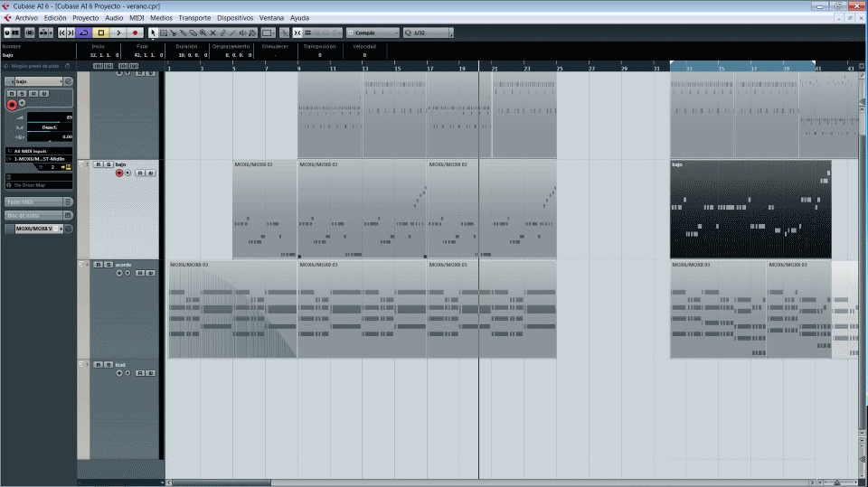The height and width of the screenshot is (487, 868).
Task: Select the Zoom magnifier tool
Action: tap(203, 33)
